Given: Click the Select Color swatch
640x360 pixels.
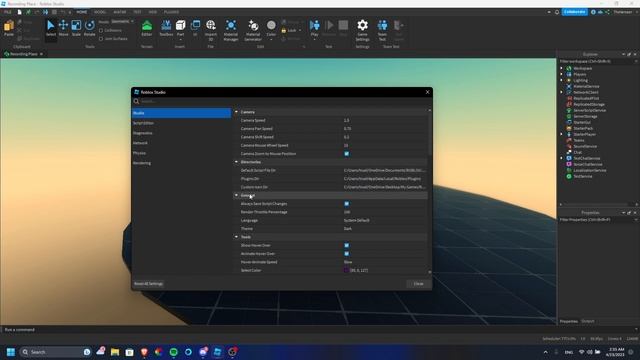Looking at the screenshot, I should pyautogui.click(x=347, y=270).
